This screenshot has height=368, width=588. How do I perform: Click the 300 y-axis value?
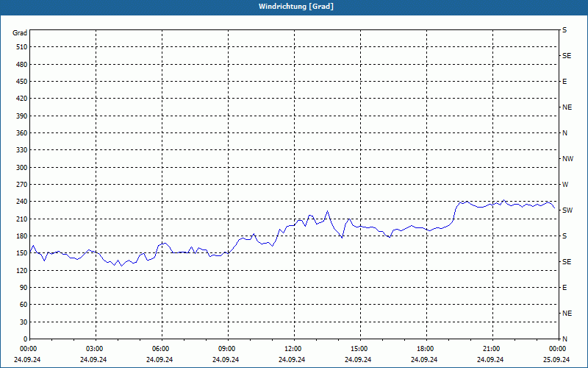point(22,168)
